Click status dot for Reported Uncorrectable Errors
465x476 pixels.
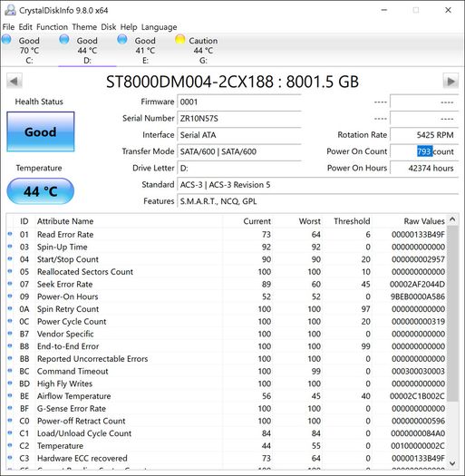pyautogui.click(x=10, y=358)
